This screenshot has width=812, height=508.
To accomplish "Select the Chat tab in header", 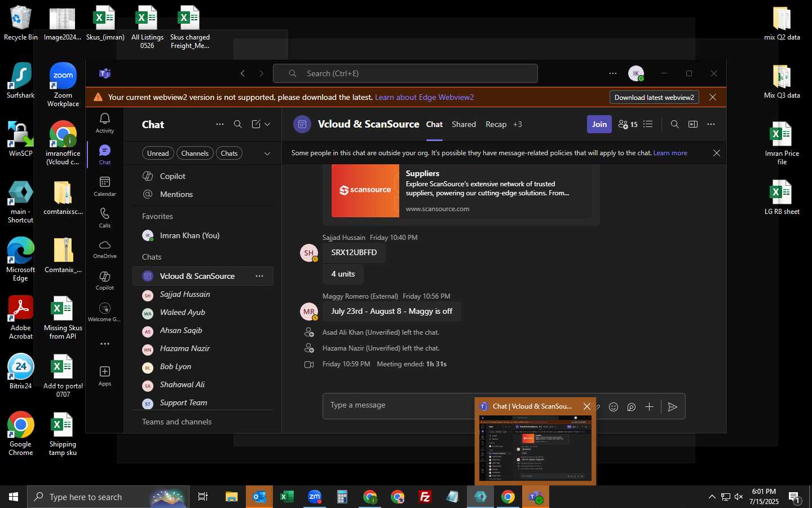I will 434,124.
